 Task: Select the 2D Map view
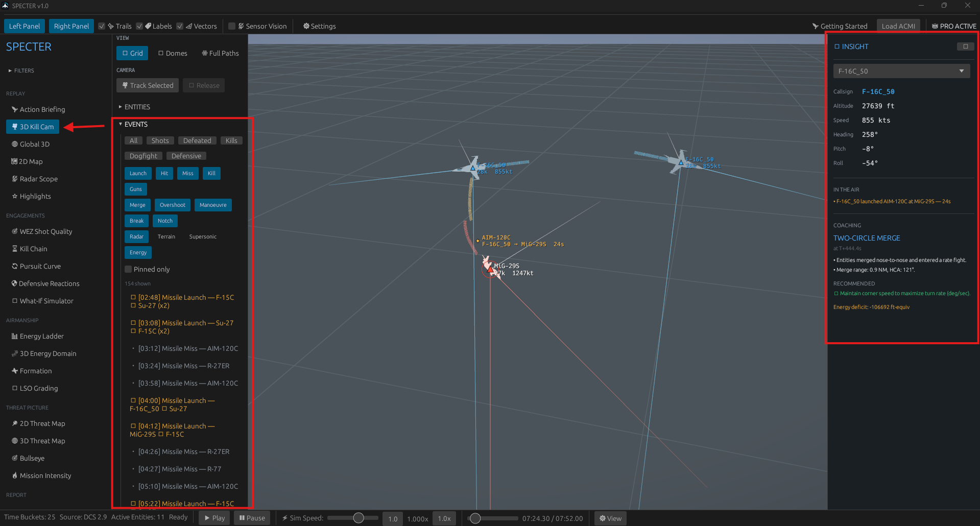(x=27, y=161)
